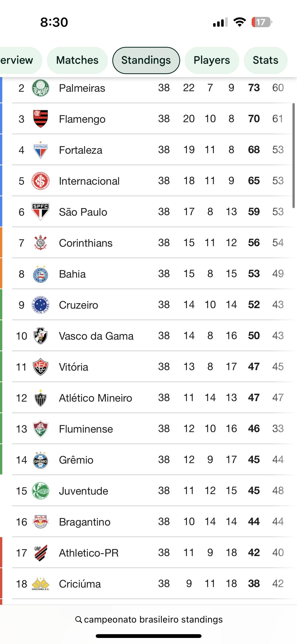This screenshot has width=297, height=644.
Task: Go to the Stats tab
Action: coord(266,60)
